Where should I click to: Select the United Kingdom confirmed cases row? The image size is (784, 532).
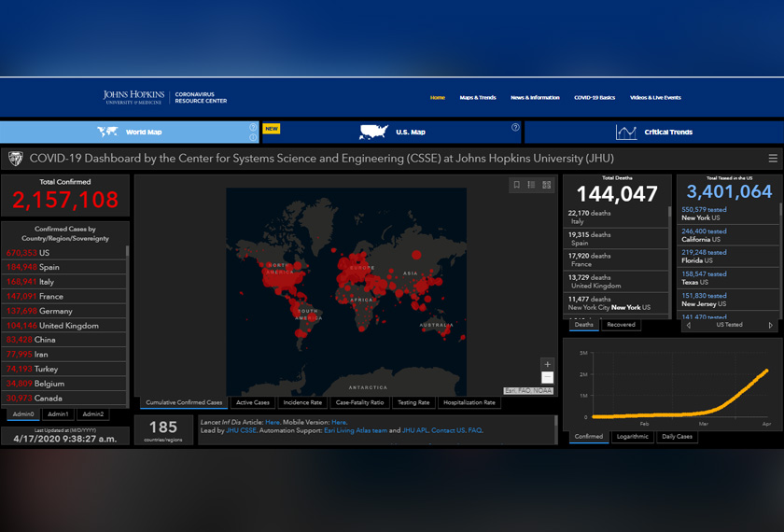click(x=64, y=326)
